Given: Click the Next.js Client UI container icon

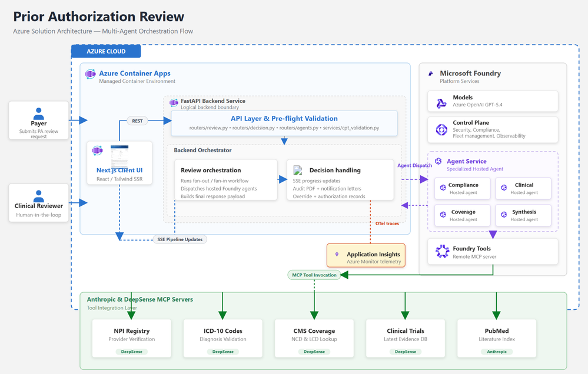Looking at the screenshot, I should click(98, 151).
